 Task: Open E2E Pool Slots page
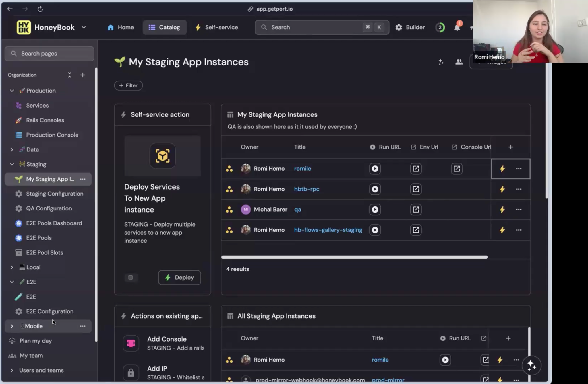45,253
